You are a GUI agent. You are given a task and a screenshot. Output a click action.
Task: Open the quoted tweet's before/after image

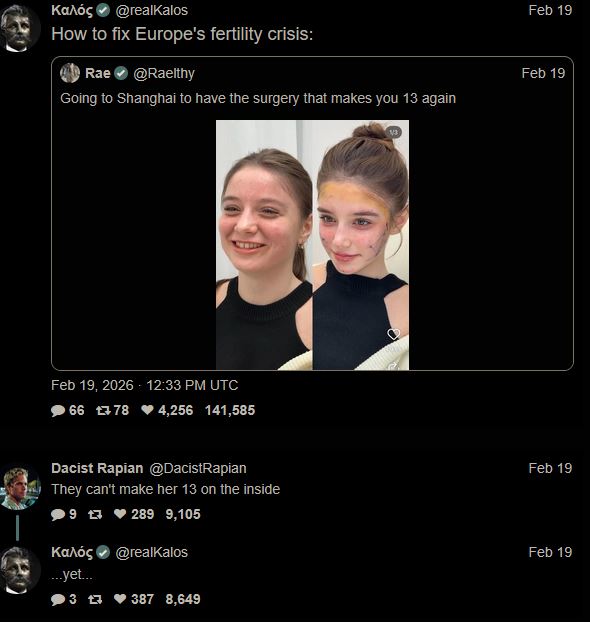point(312,245)
